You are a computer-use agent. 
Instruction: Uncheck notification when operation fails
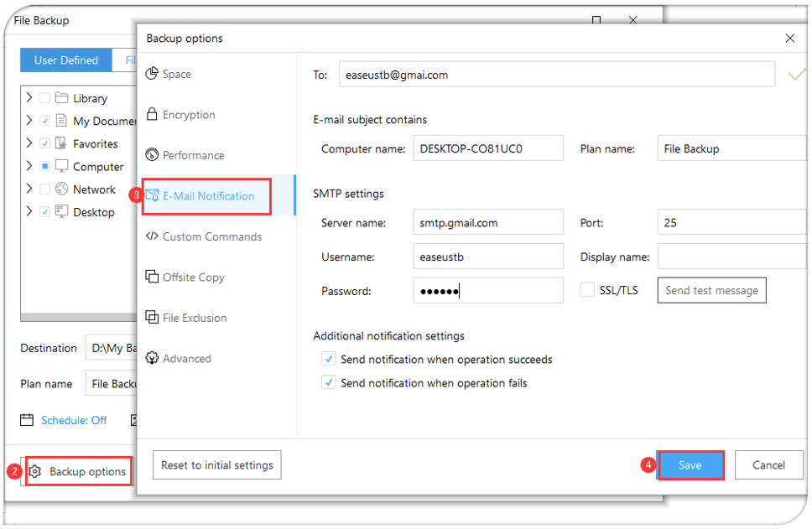(328, 382)
